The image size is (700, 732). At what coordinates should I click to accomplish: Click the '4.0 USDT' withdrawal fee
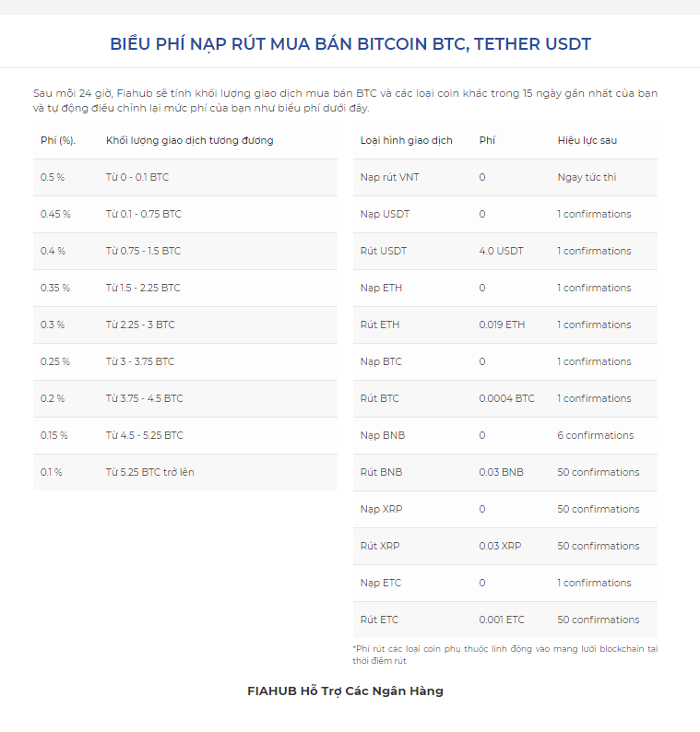pos(501,251)
